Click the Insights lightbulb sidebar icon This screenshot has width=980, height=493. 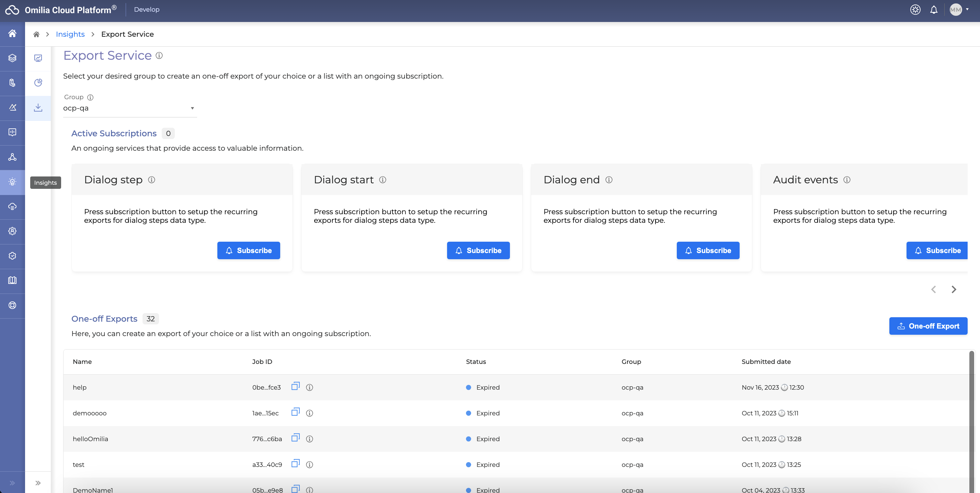click(12, 182)
